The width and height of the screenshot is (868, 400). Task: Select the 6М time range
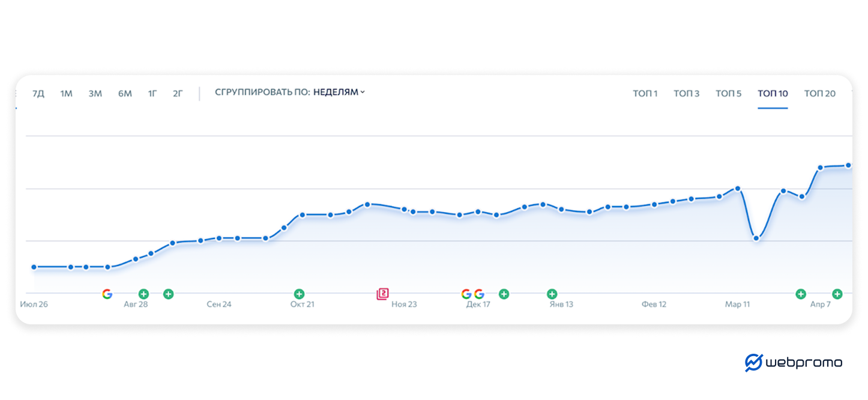[125, 93]
